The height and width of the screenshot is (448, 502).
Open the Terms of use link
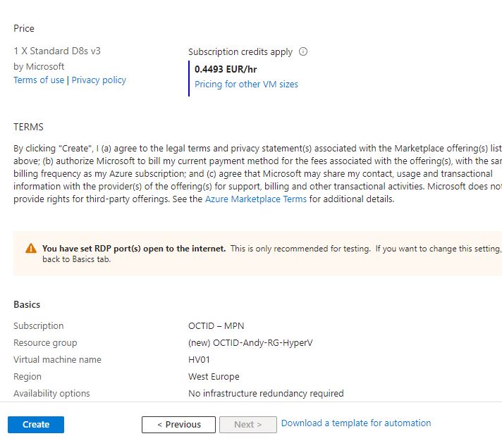point(39,80)
